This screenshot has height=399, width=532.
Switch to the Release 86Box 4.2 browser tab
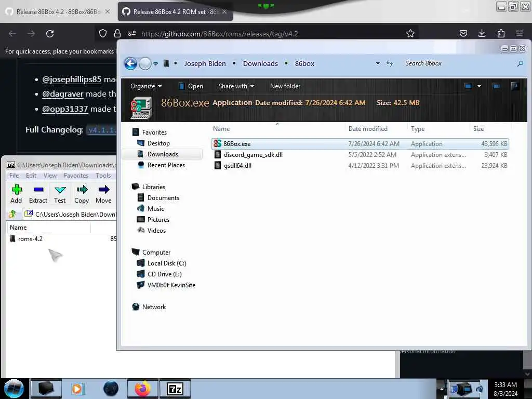click(58, 11)
